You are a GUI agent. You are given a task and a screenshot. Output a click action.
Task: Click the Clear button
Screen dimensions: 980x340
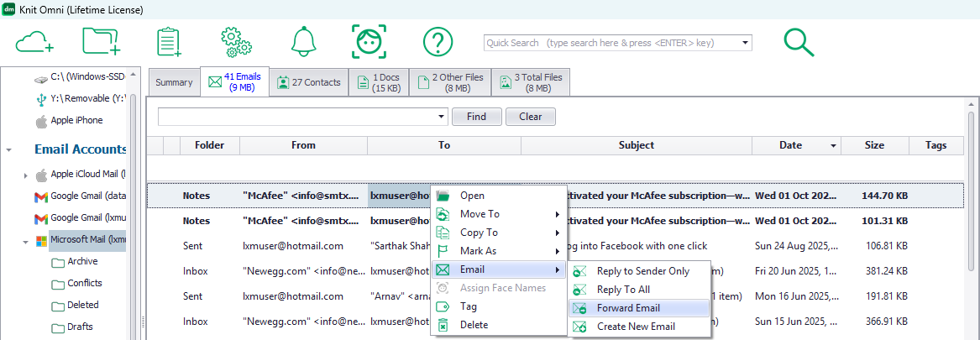(x=530, y=117)
